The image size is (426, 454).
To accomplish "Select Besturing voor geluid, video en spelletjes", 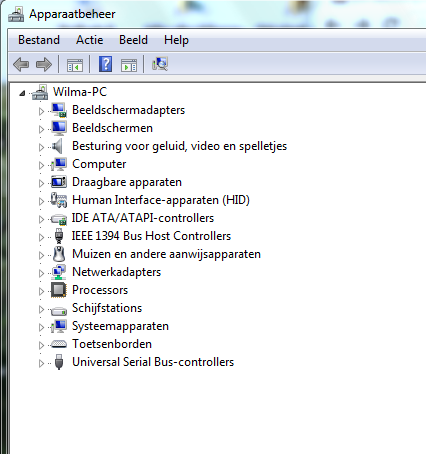I will click(179, 146).
